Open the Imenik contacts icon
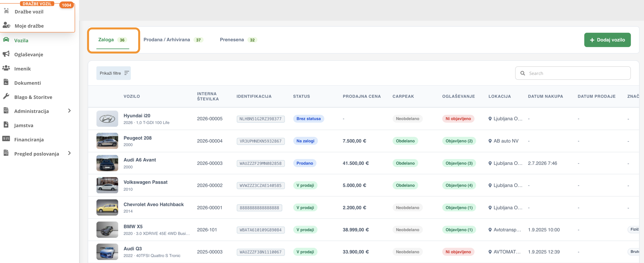Viewport: 644px width, 263px height. tap(6, 68)
